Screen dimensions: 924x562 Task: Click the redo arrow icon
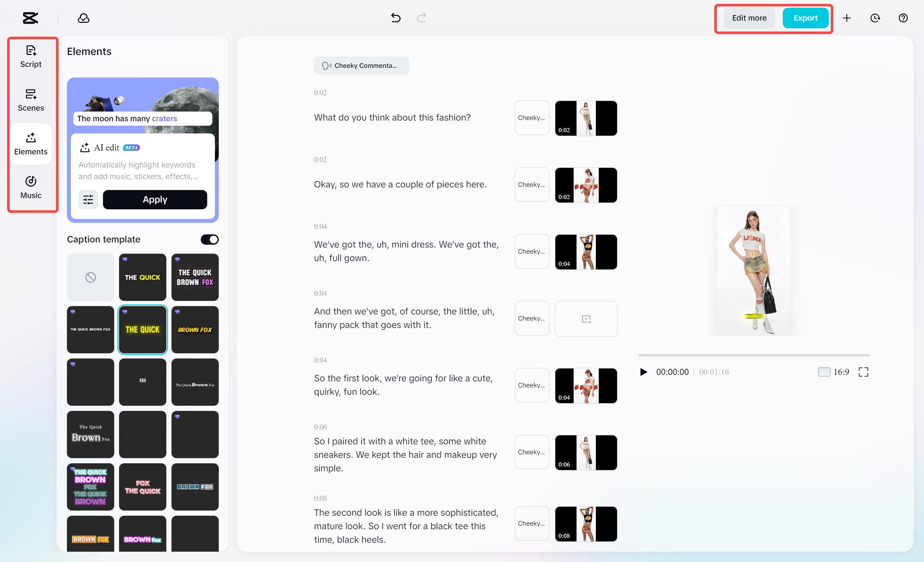421,18
